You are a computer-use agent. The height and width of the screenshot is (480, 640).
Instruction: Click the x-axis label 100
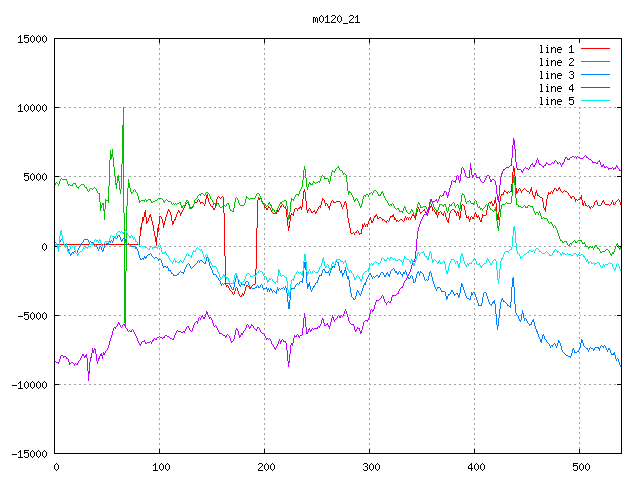161,467
